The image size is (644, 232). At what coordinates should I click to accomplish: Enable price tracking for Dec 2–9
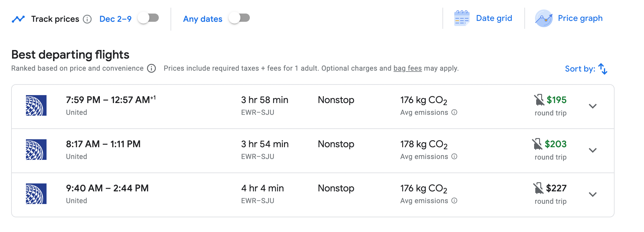click(x=148, y=18)
